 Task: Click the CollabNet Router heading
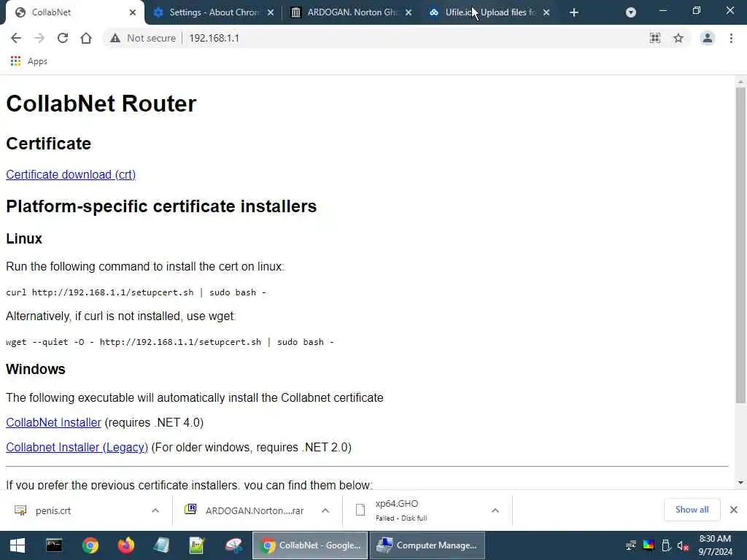coord(101,104)
